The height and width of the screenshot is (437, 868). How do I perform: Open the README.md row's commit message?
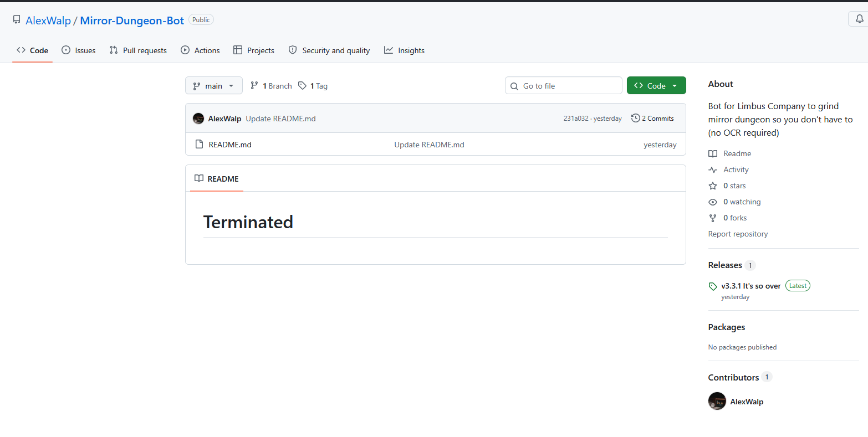tap(430, 145)
